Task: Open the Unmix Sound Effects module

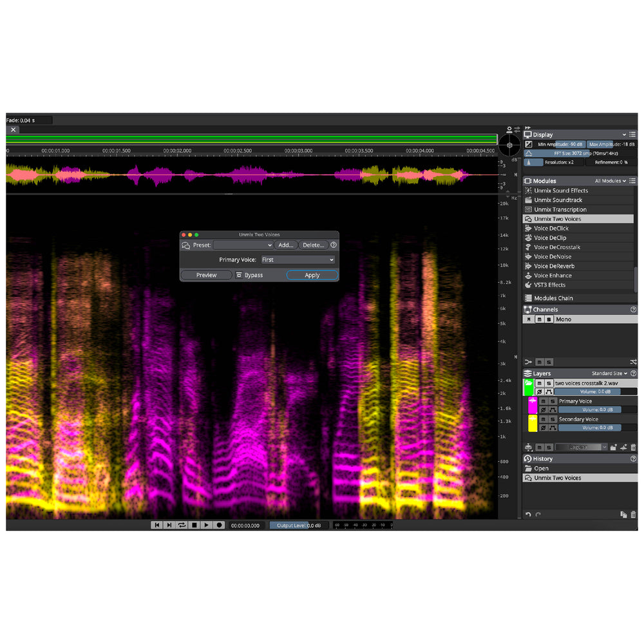Action: click(578, 191)
